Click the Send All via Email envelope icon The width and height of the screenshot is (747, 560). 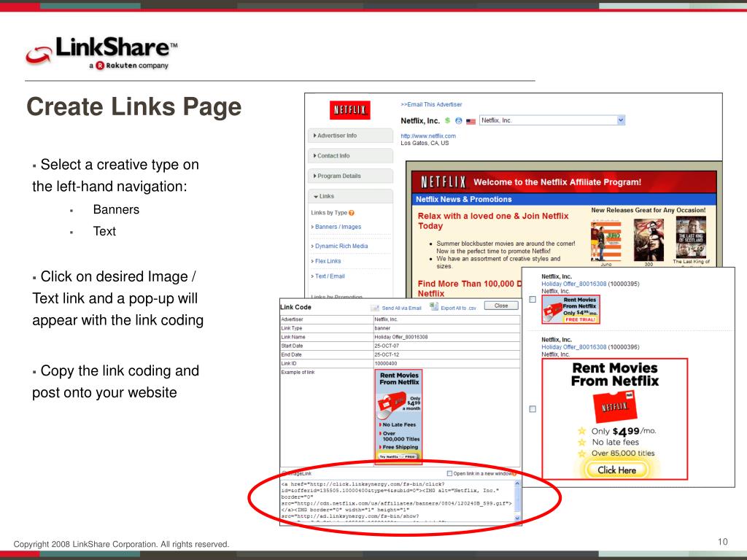(375, 308)
